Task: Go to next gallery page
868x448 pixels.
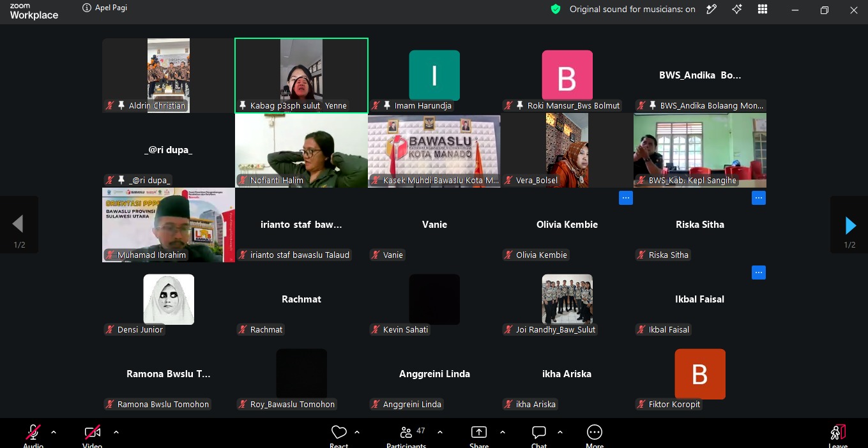Action: click(x=849, y=225)
